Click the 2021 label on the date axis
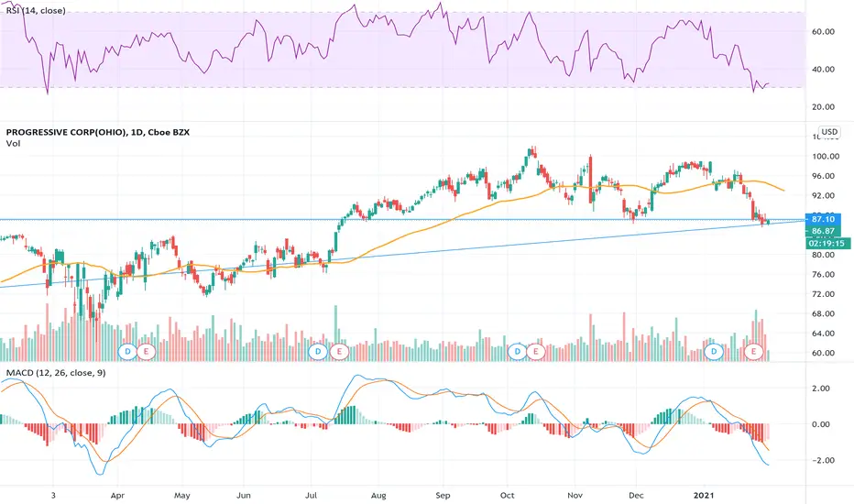Viewport: 854px width, 504px height. (x=703, y=495)
